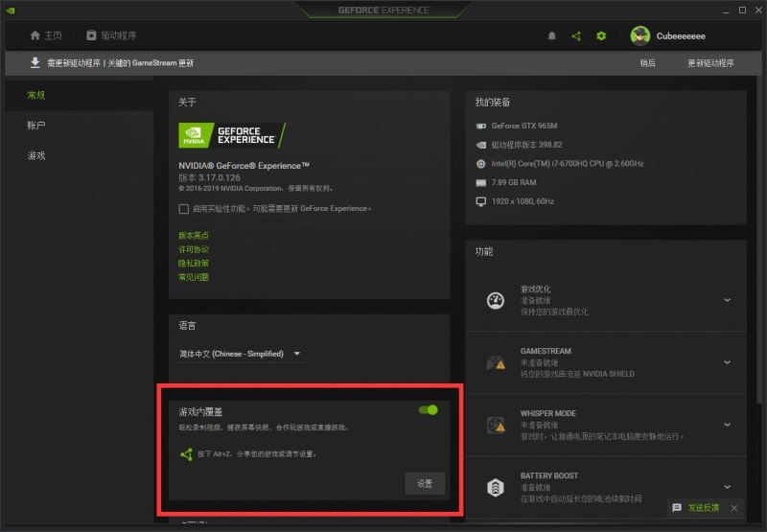
Task: Click the 1920 x 1080, 60Hz text
Action: pos(523,201)
